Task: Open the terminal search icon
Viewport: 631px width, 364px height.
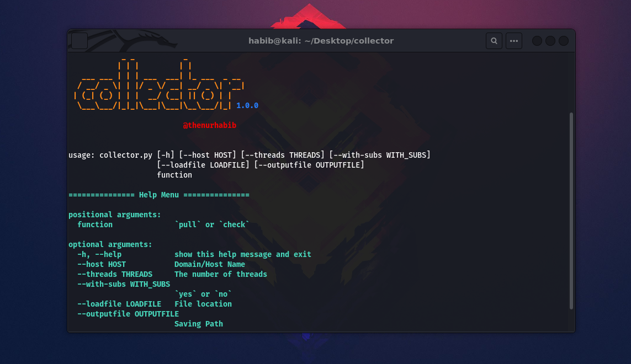Action: [494, 41]
